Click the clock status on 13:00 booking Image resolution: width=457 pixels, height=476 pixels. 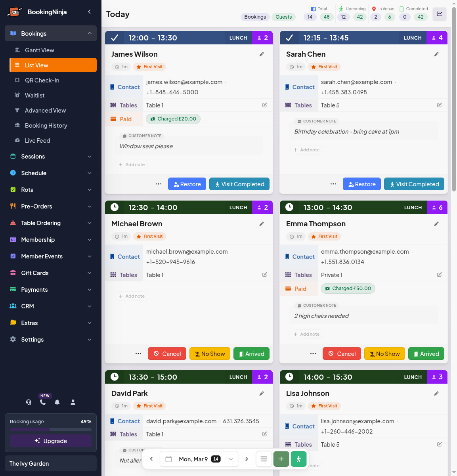pos(289,207)
